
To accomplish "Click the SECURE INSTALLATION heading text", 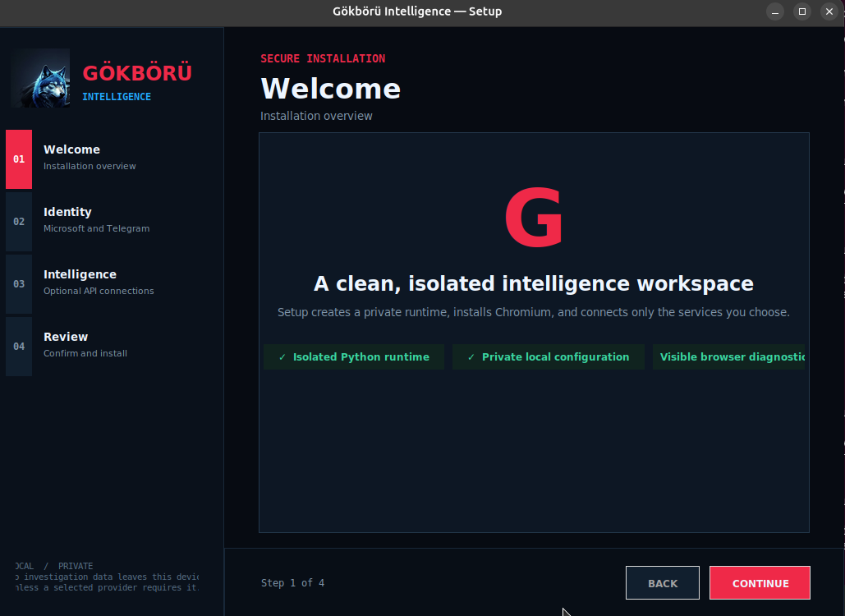I will [x=323, y=59].
